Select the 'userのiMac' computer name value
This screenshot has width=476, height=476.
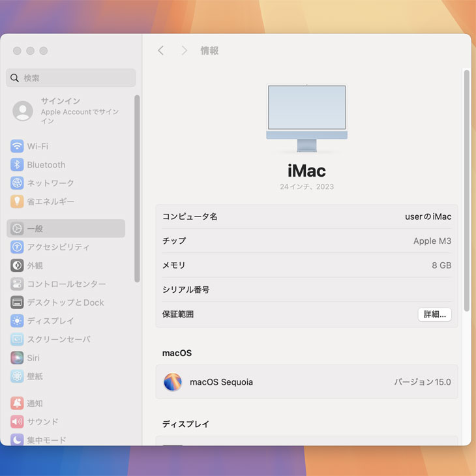428,216
